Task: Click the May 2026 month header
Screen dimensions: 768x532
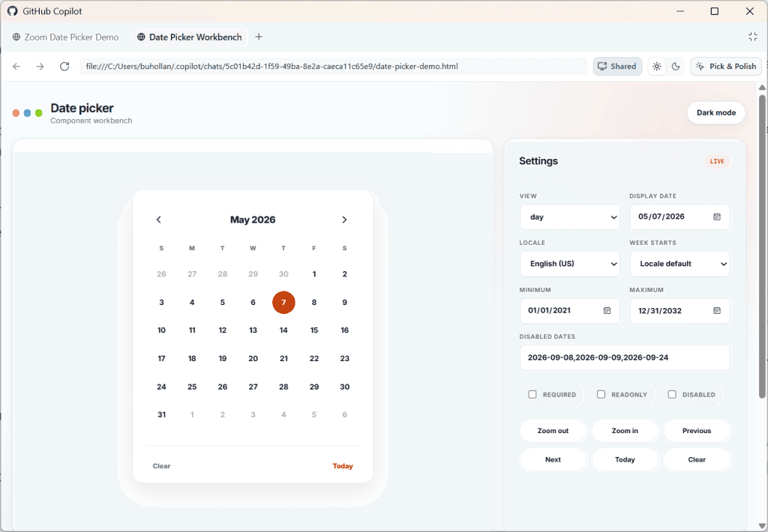Action: (253, 220)
